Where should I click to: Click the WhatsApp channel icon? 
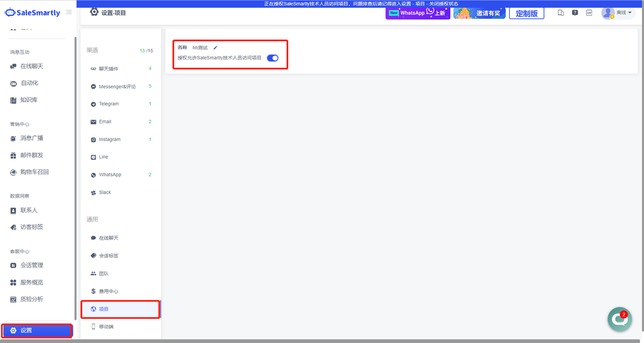(x=93, y=175)
